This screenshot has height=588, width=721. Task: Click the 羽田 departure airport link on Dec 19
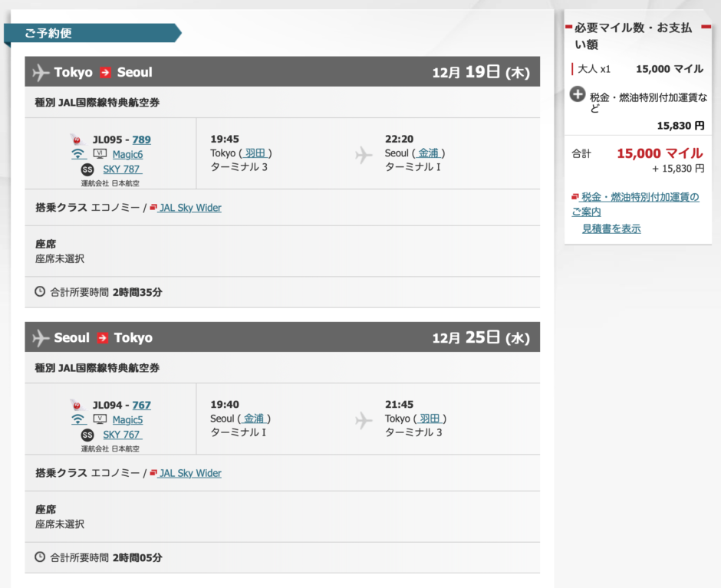(255, 153)
